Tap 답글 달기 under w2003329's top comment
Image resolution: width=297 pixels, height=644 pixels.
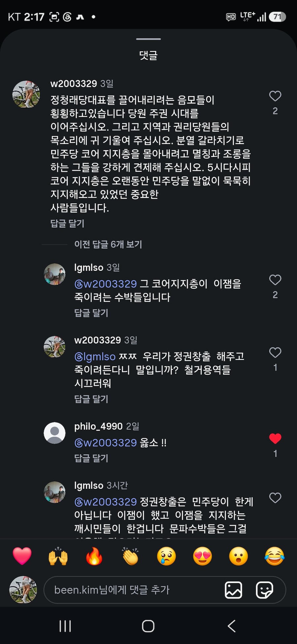click(67, 224)
